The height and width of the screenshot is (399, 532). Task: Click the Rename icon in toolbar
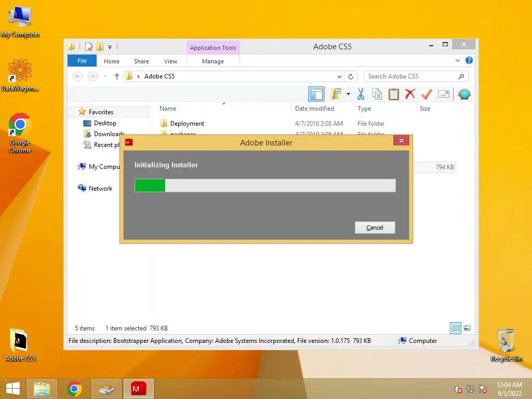pos(444,94)
